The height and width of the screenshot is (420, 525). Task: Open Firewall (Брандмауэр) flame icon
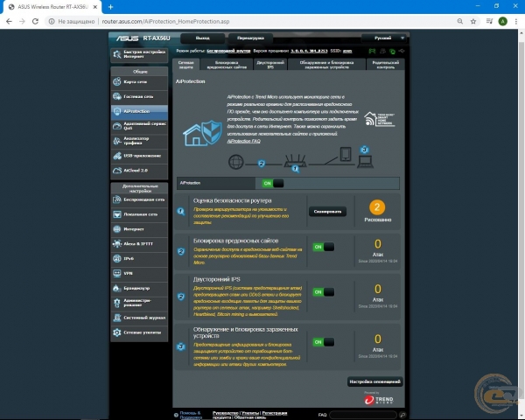click(117, 288)
